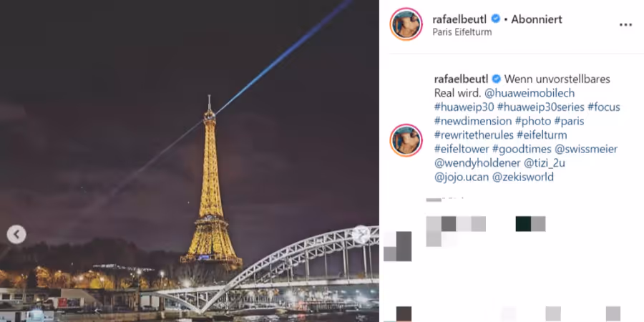Click the verified badge in post header
The image size is (644, 322).
click(496, 19)
